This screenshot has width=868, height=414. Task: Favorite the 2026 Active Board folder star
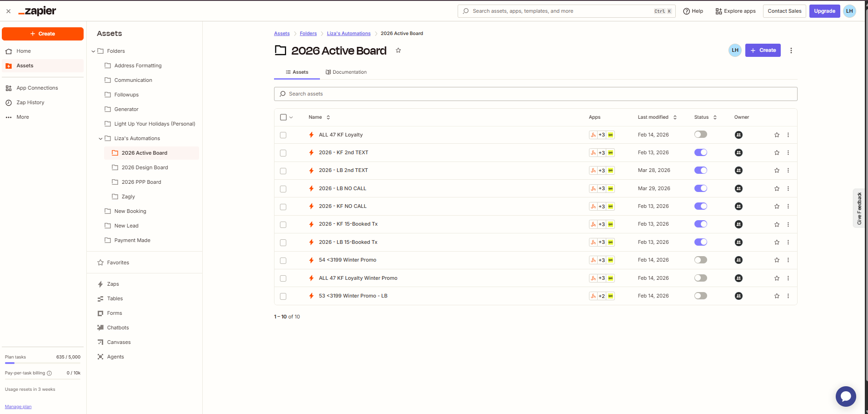click(x=398, y=50)
